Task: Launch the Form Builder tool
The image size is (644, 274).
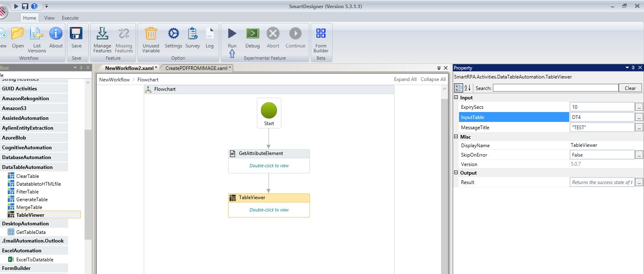Action: pos(321,34)
